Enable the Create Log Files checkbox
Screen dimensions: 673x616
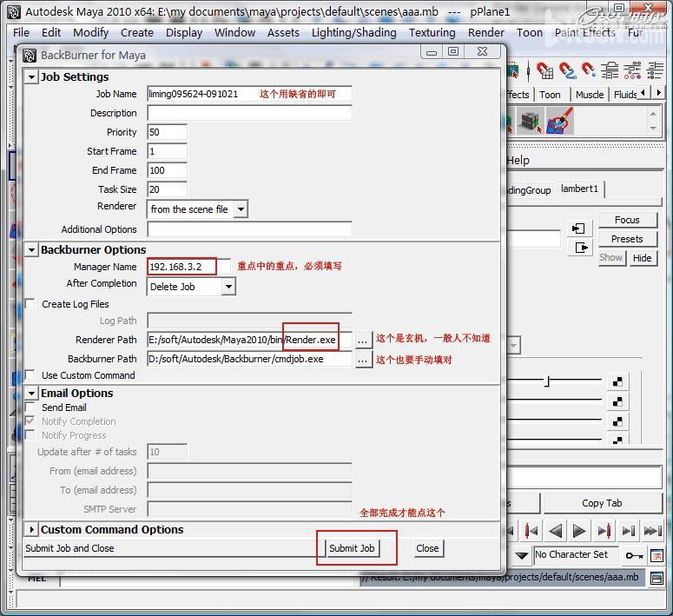[30, 304]
